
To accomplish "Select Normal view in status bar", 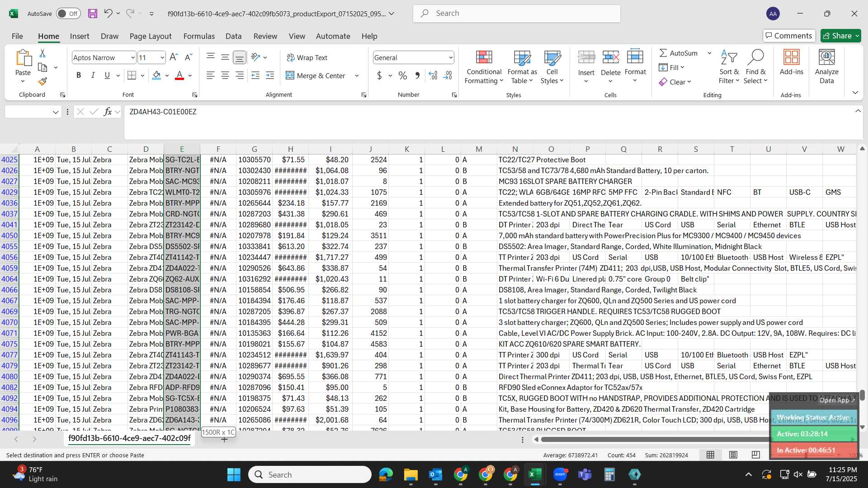I will (711, 455).
